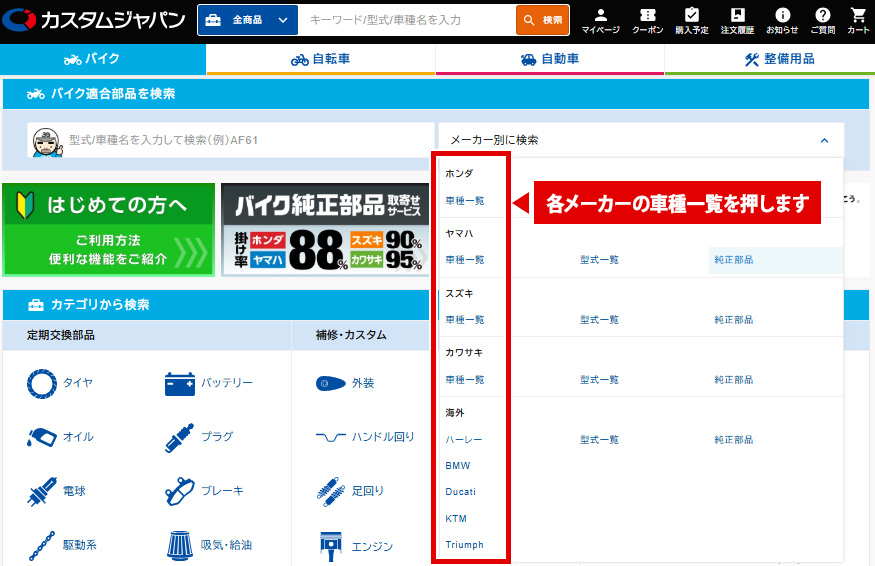Image resolution: width=875 pixels, height=566 pixels.
Task: Open Kawasaki 純正部品 link
Action: 734,380
